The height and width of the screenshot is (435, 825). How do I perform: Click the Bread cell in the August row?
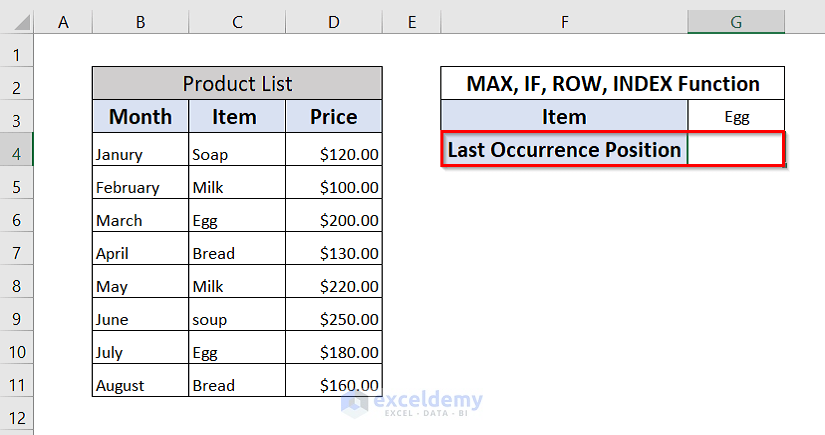pyautogui.click(x=236, y=385)
